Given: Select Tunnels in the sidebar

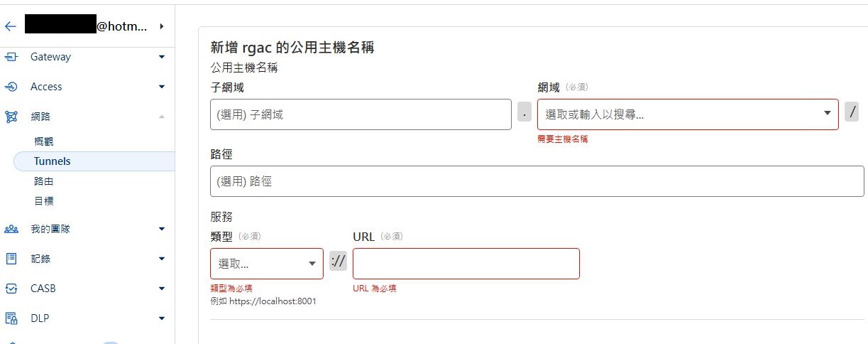Looking at the screenshot, I should click(x=53, y=161).
